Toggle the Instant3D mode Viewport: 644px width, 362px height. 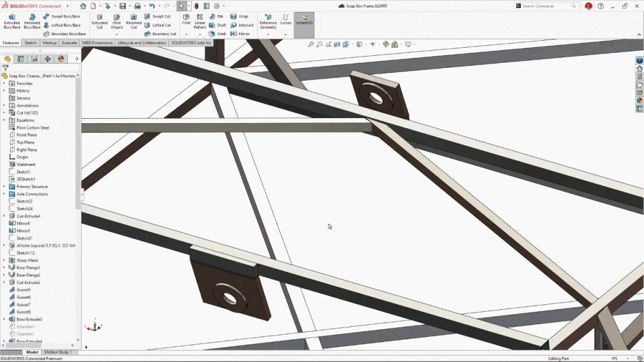304,21
